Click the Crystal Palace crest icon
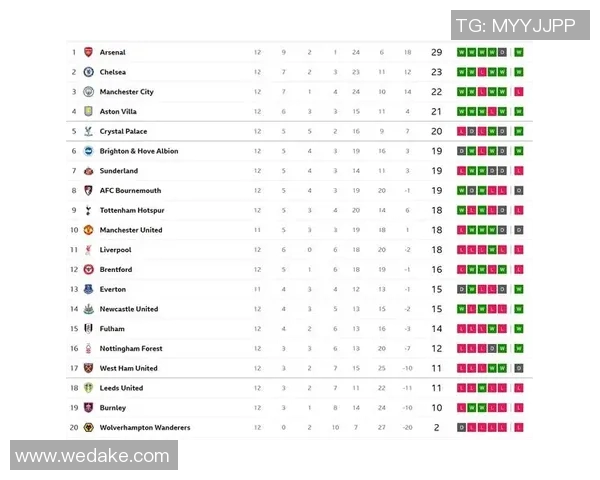The width and height of the screenshot is (600, 480). [88, 131]
